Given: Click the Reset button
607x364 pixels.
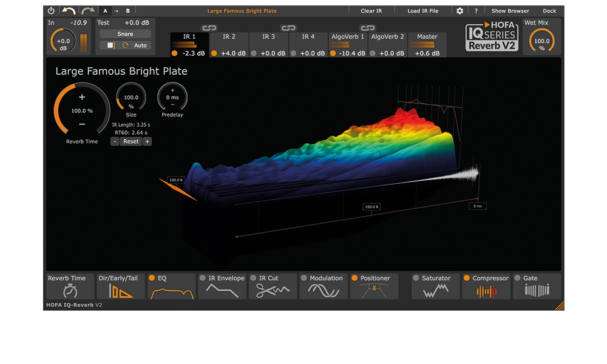Looking at the screenshot, I should (x=131, y=141).
